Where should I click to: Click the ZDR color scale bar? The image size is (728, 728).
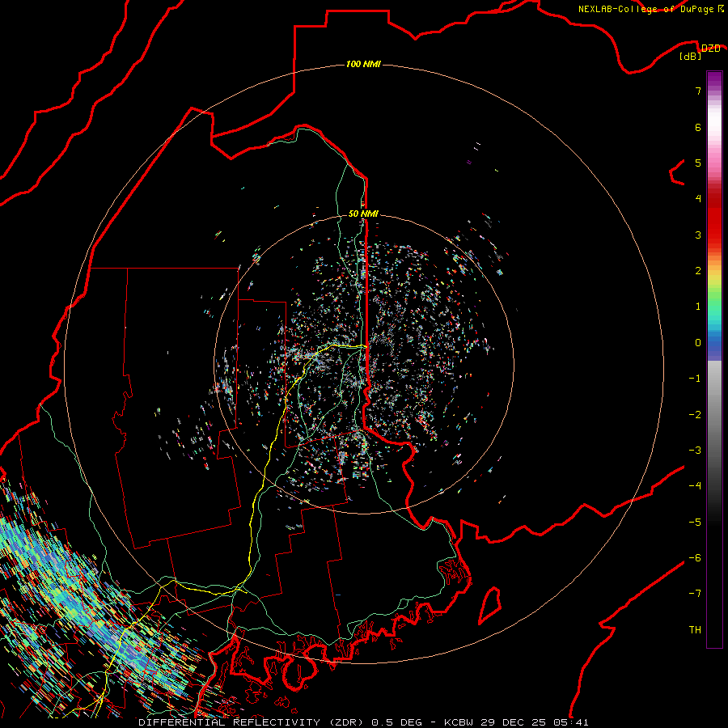click(x=714, y=359)
